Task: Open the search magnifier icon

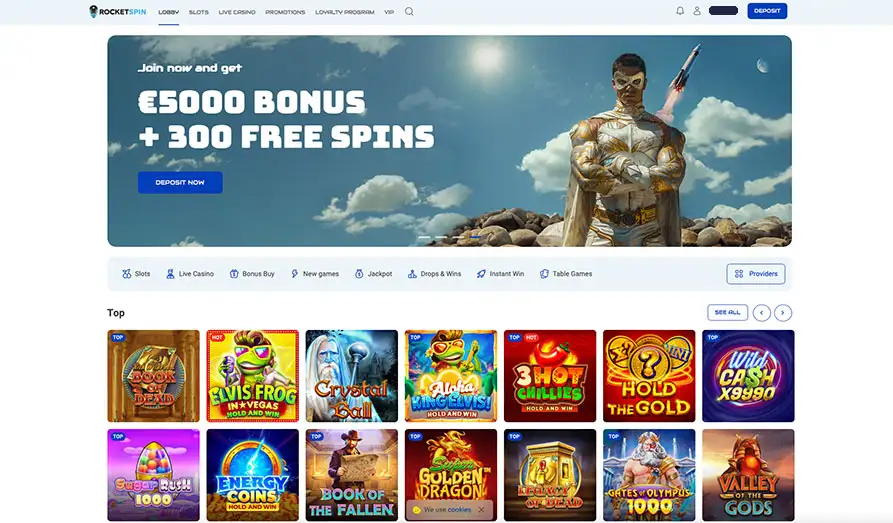Action: [x=409, y=11]
